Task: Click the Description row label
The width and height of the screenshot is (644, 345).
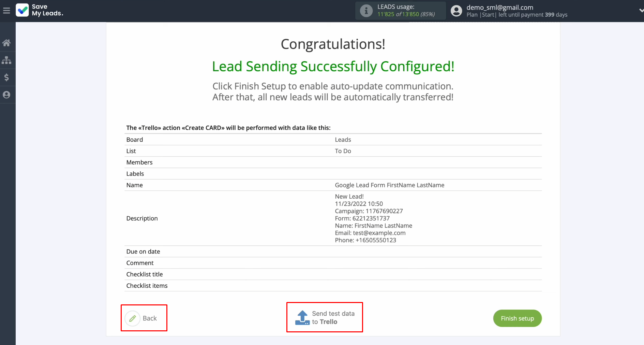Action: click(142, 218)
